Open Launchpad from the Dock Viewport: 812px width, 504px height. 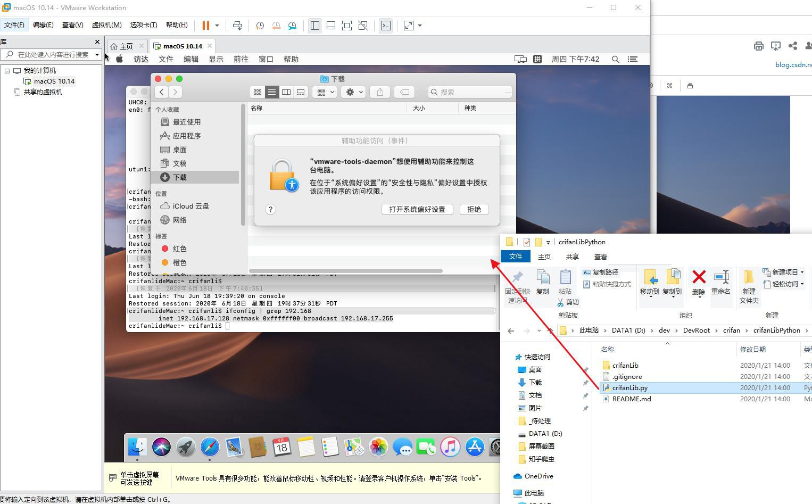[186, 447]
